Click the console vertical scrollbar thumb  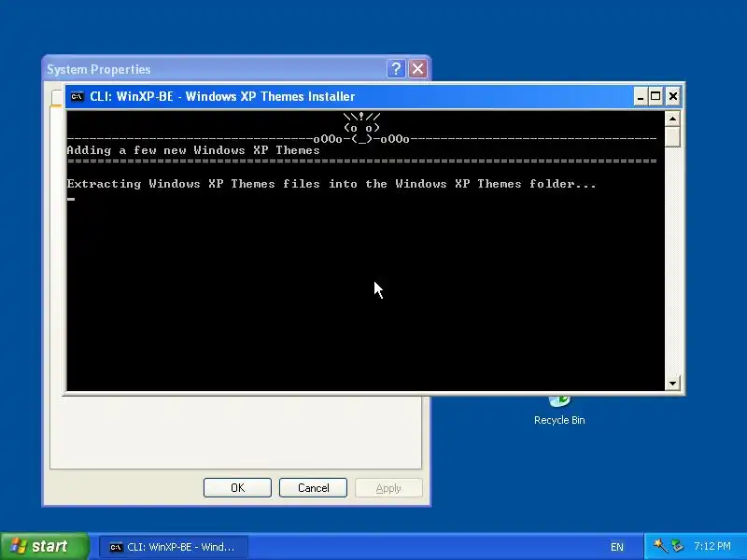[672, 137]
